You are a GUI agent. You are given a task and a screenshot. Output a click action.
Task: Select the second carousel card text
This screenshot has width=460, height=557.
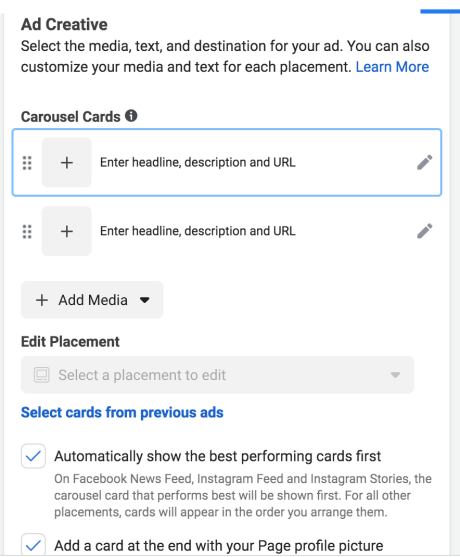pos(197,231)
